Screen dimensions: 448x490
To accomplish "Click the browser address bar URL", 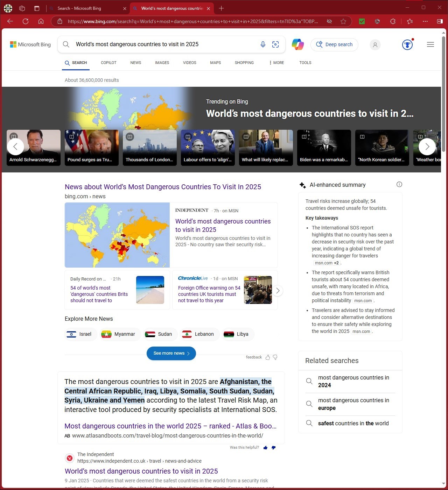I will point(192,21).
